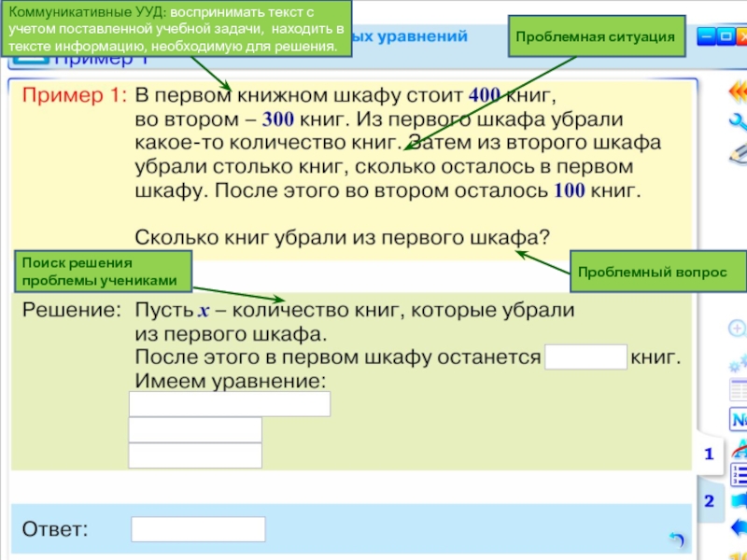Click the answer input field next to 'Ответ:'

[x=198, y=529]
